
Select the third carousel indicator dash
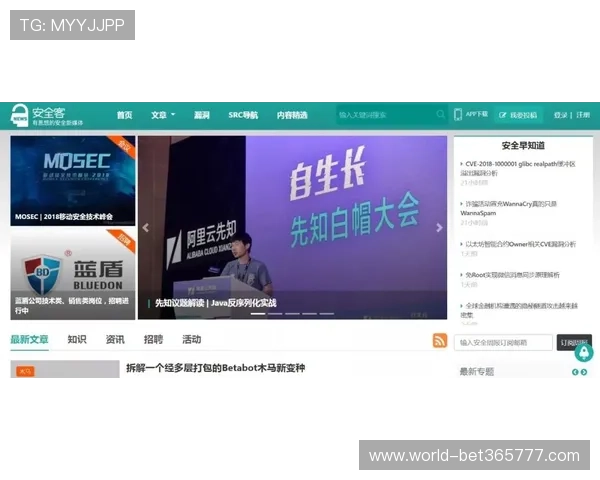click(x=292, y=314)
